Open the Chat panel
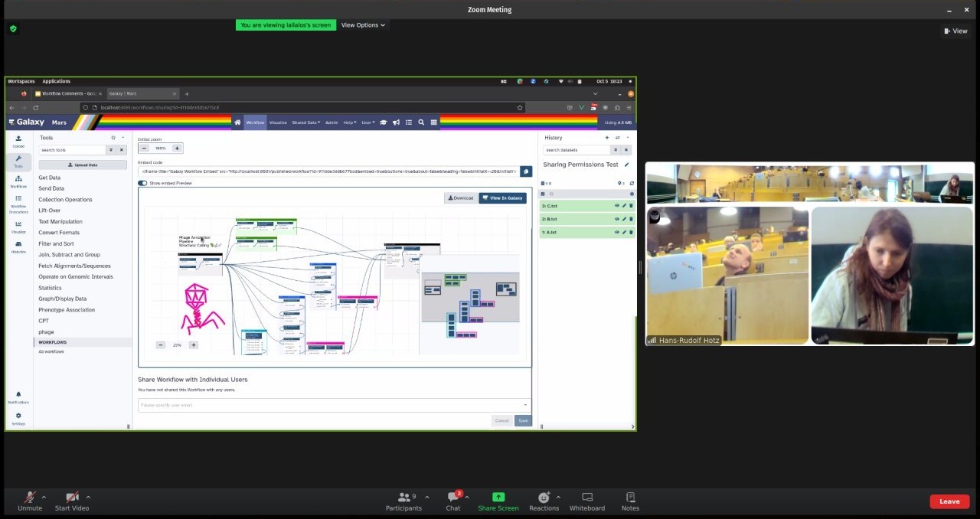 click(453, 498)
